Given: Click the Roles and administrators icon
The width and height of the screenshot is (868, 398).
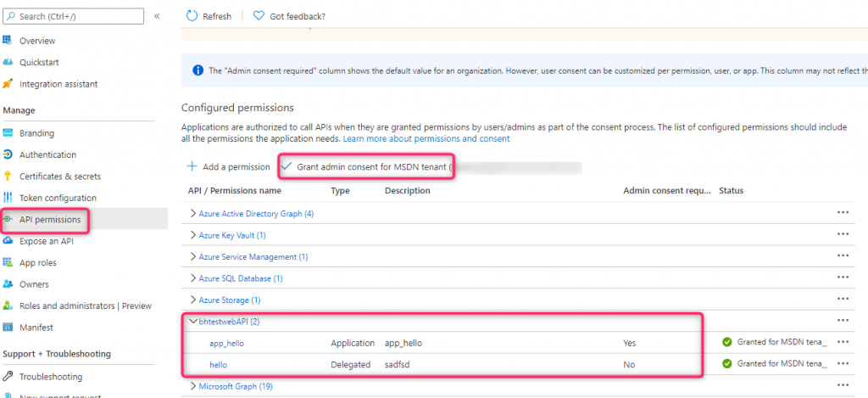Looking at the screenshot, I should (x=7, y=306).
